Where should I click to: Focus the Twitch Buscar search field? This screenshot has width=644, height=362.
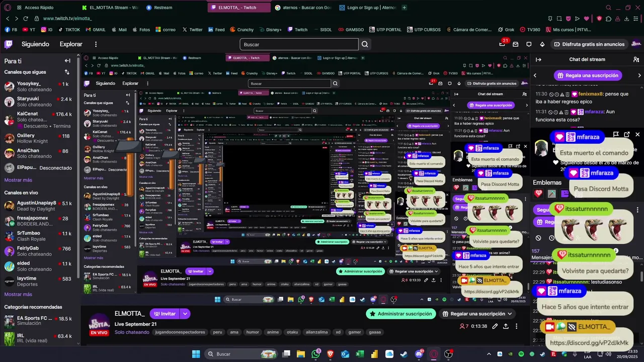[299, 44]
